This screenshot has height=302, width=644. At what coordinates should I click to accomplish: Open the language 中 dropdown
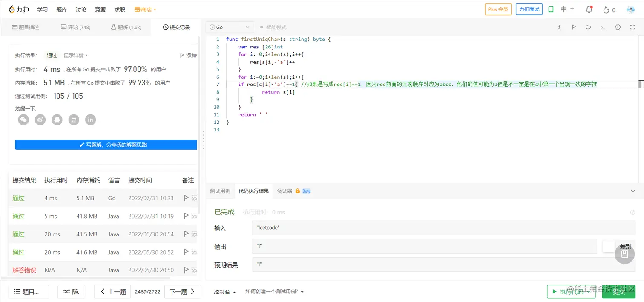coord(567,9)
